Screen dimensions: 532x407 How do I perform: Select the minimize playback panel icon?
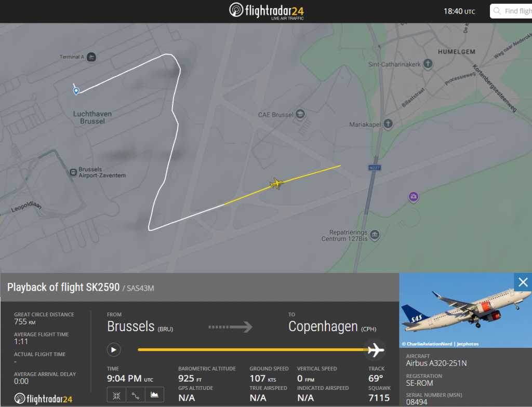[x=116, y=395]
